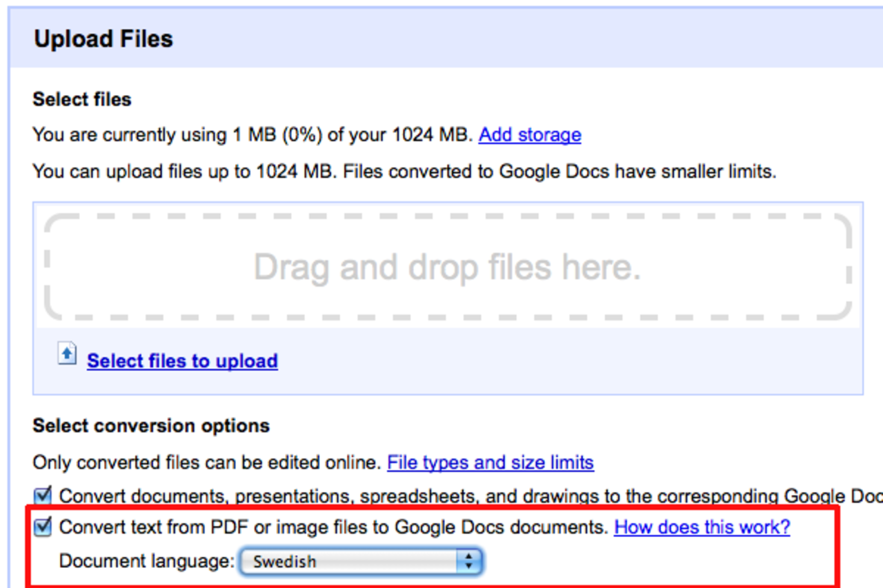Open the Document language dropdown showing Swedish
Screen dimensions: 883x588
(x=352, y=562)
